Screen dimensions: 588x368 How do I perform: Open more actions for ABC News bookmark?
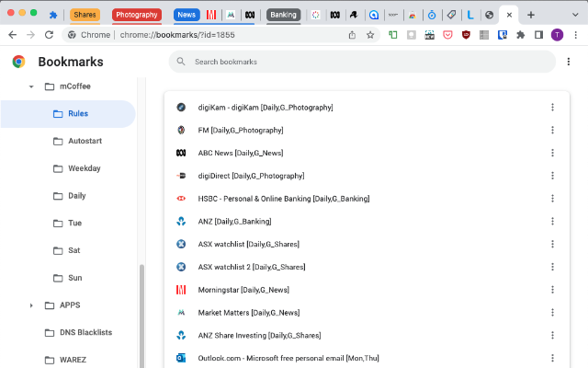click(552, 153)
